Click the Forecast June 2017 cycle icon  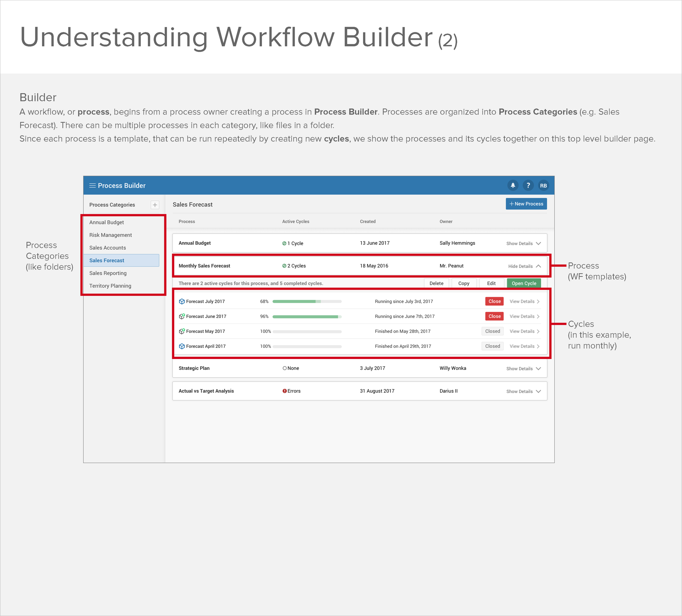pos(182,316)
